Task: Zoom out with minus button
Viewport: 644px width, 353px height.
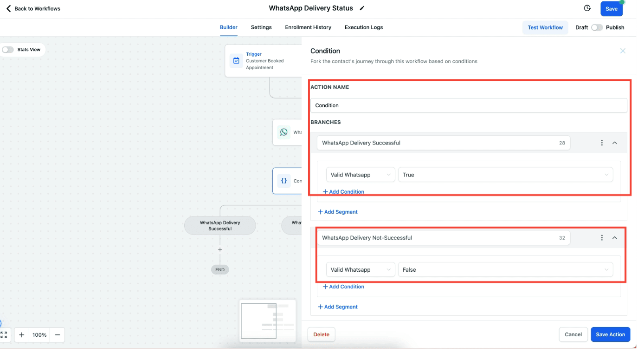Action: click(58, 335)
